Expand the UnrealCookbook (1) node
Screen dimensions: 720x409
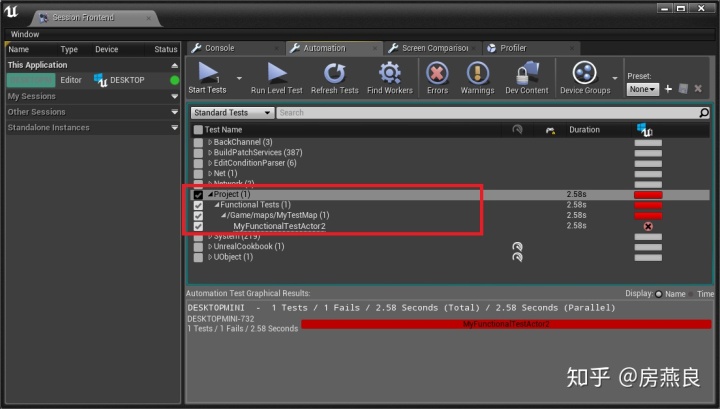[210, 247]
